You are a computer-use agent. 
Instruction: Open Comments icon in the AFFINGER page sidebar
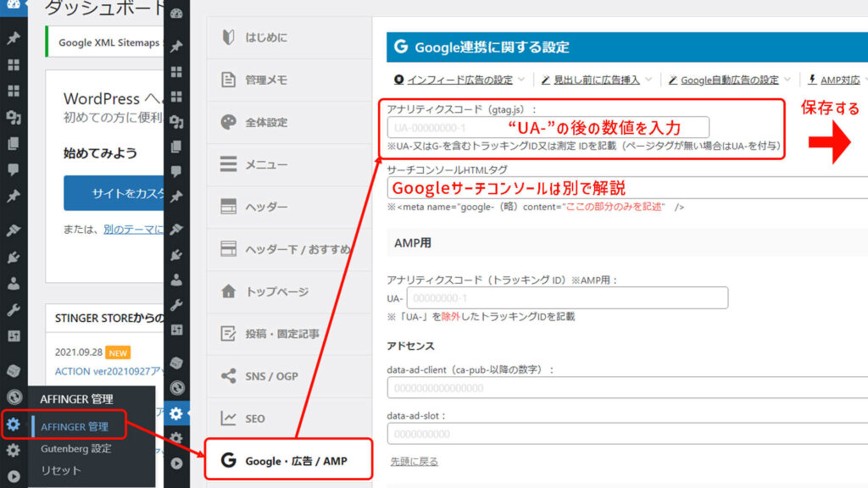coord(176,171)
